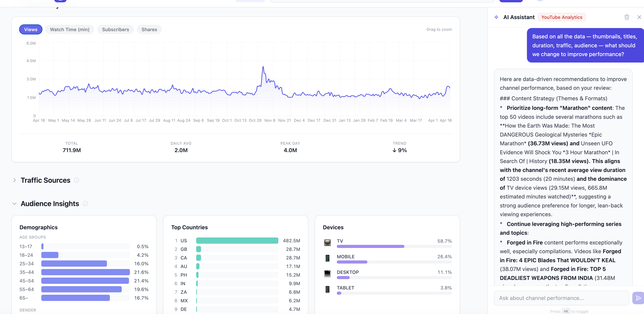Click the YouTube Analytics badge
The width and height of the screenshot is (644, 314).
[562, 17]
